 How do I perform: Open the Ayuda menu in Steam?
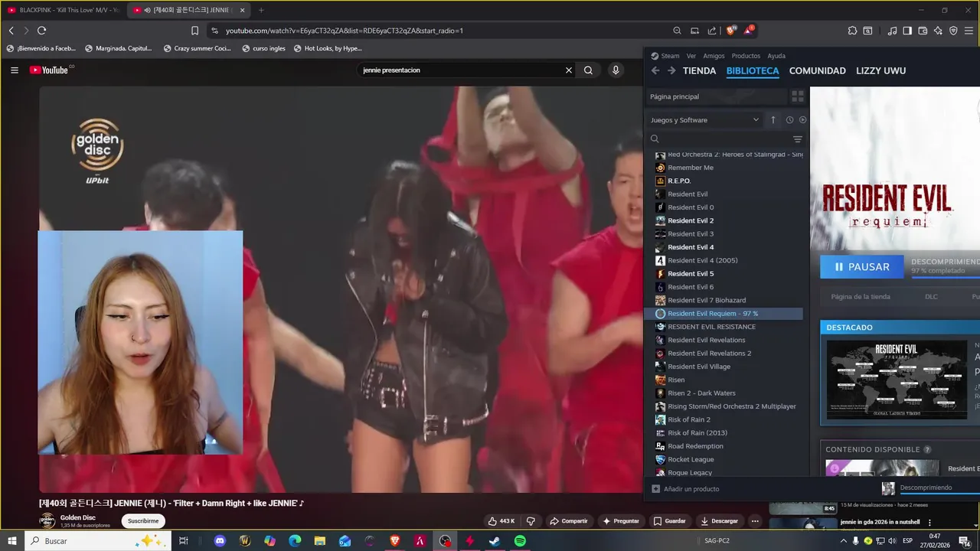click(x=776, y=56)
